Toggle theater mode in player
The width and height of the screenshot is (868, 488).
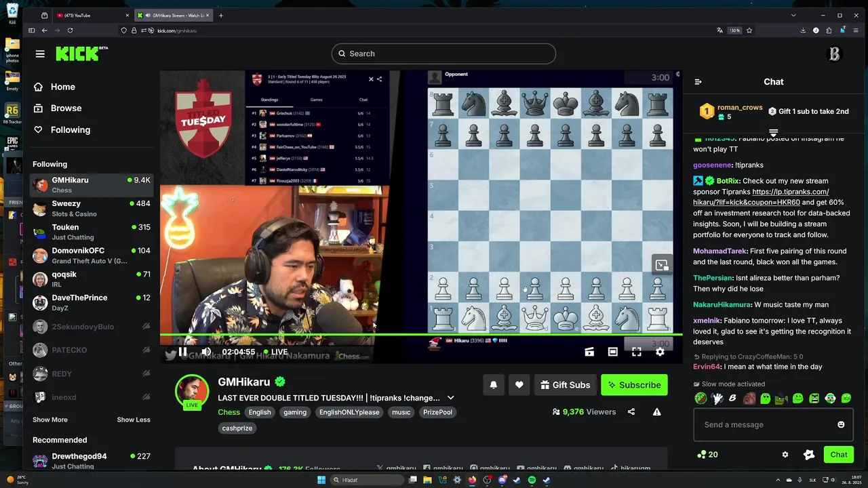tap(613, 352)
